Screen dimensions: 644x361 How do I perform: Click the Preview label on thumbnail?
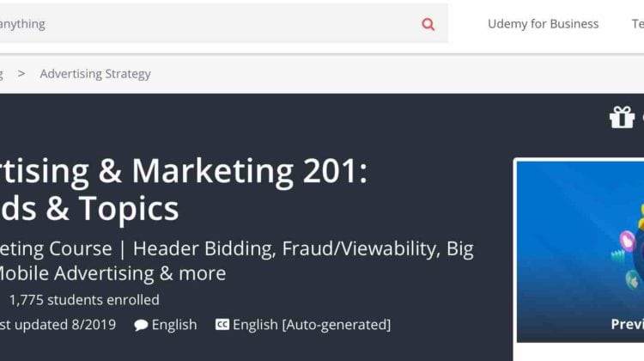click(x=627, y=324)
